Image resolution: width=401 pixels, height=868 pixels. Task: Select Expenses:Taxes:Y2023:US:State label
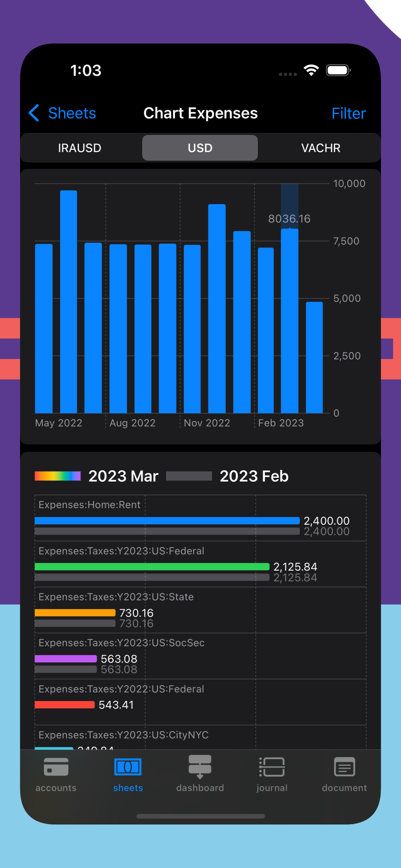click(116, 597)
